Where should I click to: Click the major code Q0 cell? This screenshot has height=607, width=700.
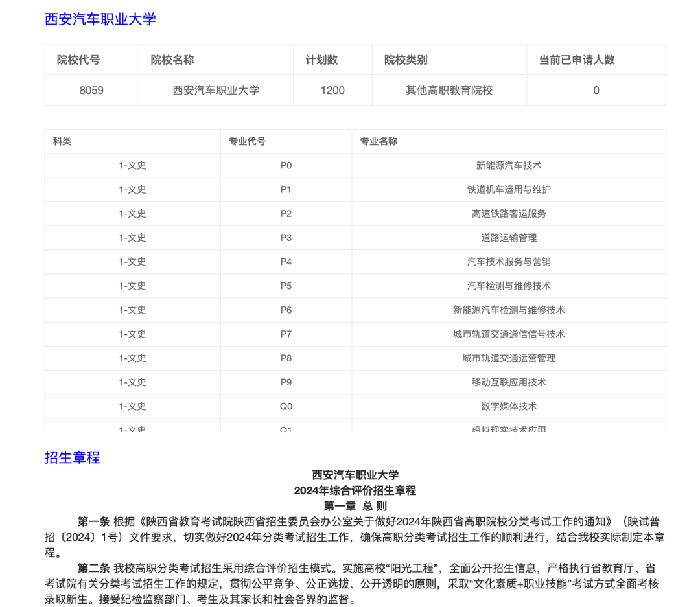(x=285, y=406)
